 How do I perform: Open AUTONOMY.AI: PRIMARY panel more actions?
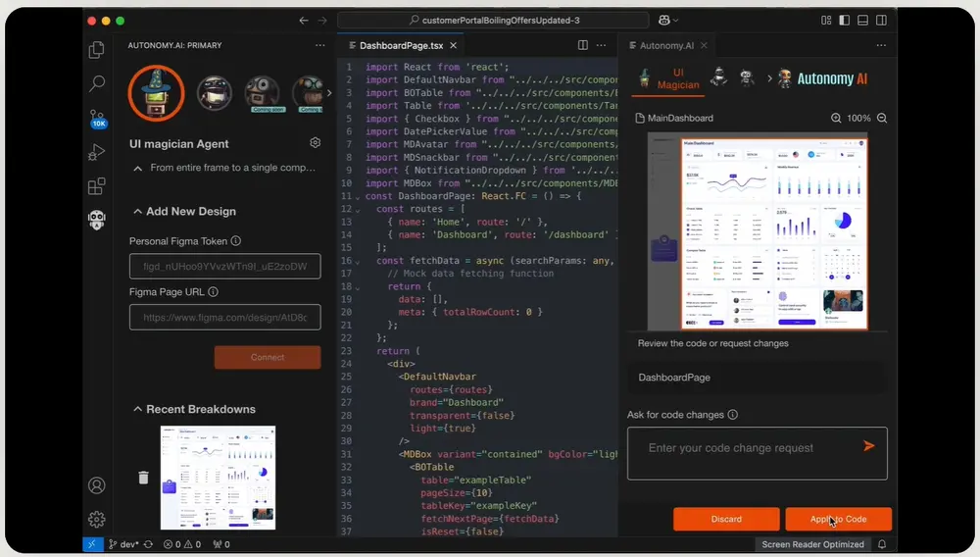[320, 45]
